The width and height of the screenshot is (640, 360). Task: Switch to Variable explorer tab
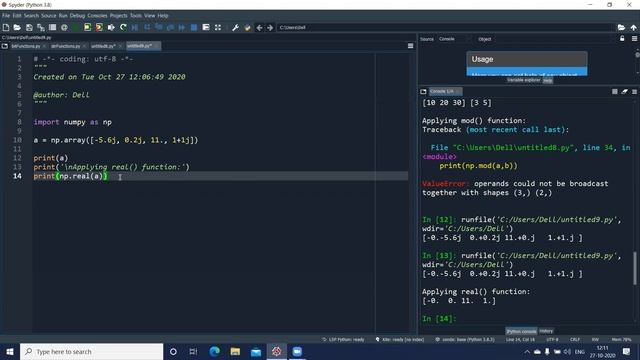(524, 80)
